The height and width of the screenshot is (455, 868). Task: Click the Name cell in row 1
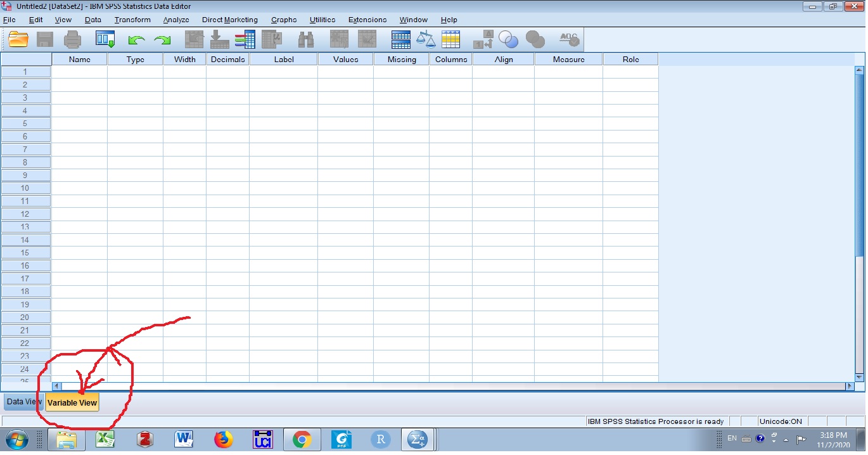tap(79, 72)
